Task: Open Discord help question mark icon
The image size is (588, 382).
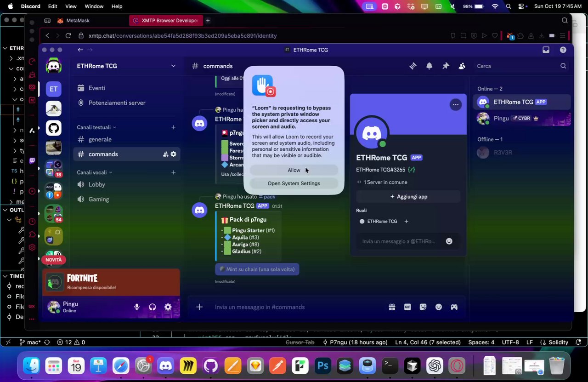Action: [x=563, y=50]
